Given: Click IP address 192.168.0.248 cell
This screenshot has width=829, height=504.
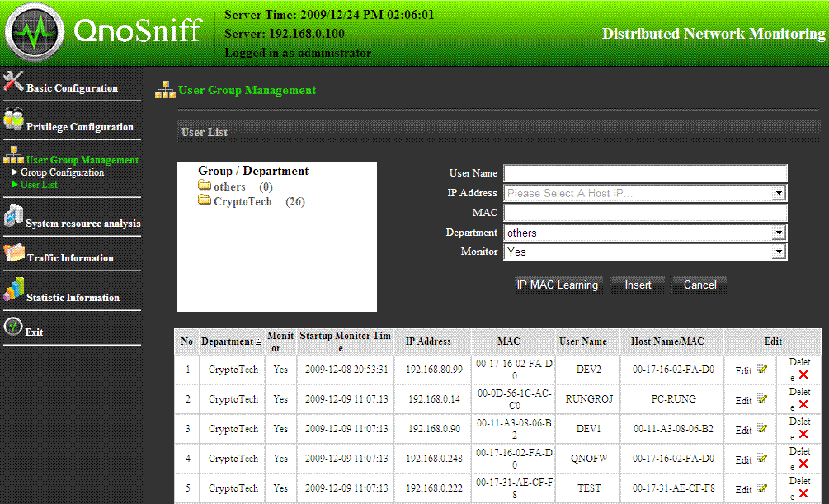Looking at the screenshot, I should (x=434, y=459).
